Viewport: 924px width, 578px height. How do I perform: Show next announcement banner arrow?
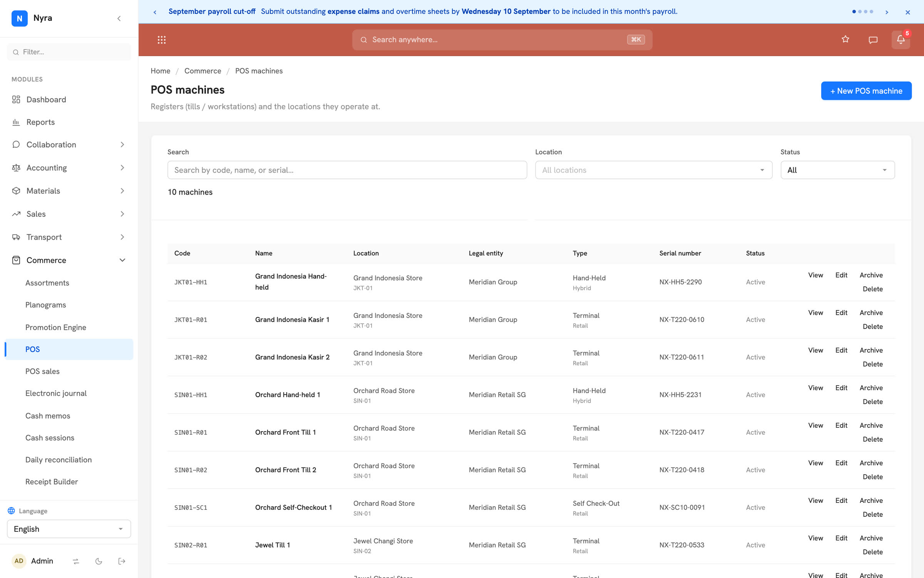point(887,12)
